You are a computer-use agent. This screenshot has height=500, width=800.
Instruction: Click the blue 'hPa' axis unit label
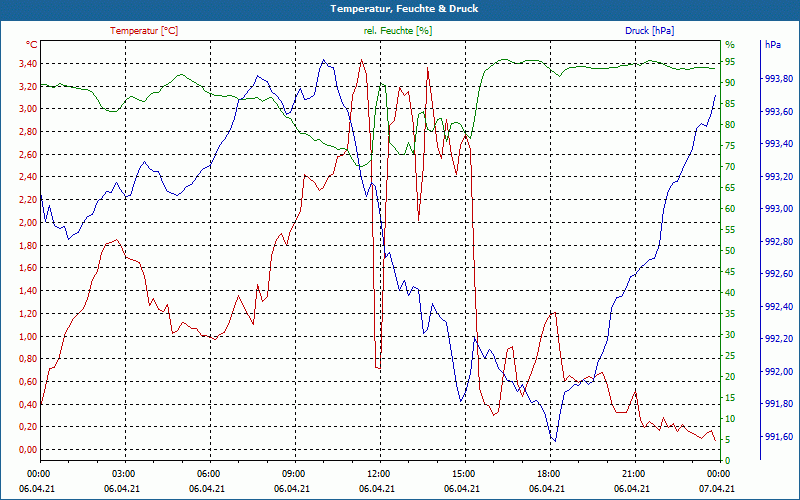click(772, 45)
